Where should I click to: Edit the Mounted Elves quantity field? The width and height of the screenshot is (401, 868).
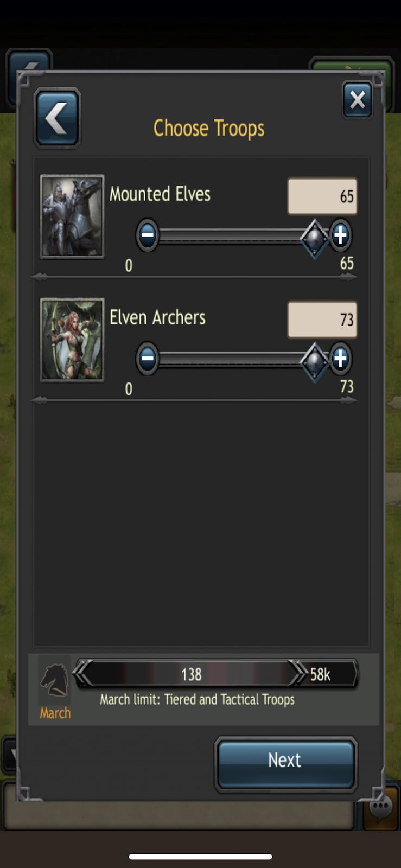322,196
